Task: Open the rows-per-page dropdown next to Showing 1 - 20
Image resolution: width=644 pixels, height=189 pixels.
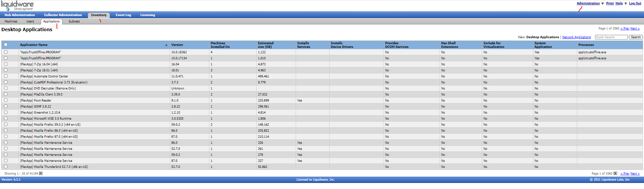Action: click(41, 173)
